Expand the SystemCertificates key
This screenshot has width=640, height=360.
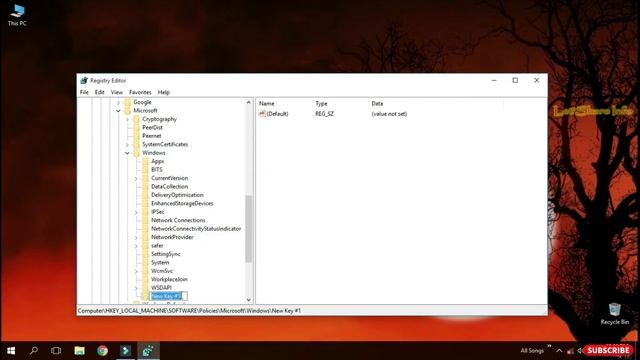(127, 144)
